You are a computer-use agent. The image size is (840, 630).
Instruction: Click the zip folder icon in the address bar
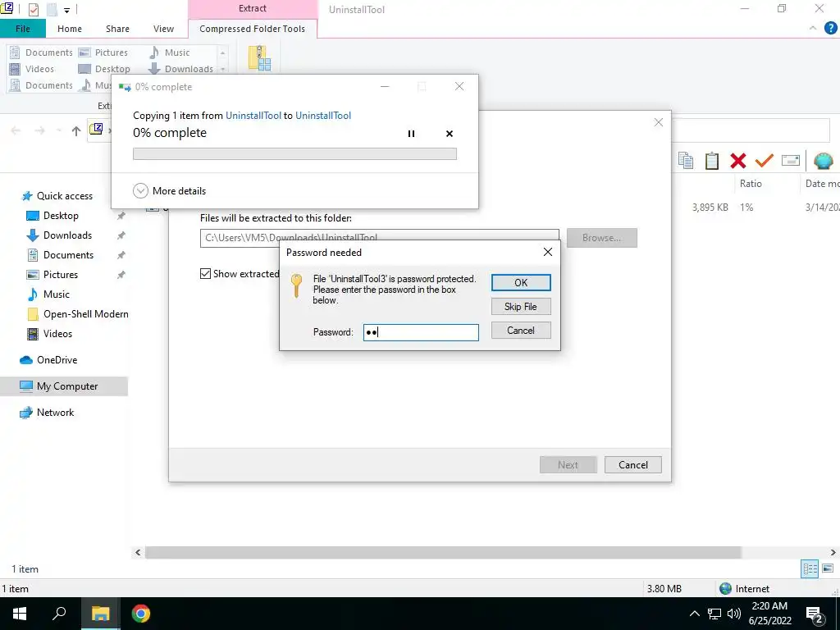pos(96,129)
